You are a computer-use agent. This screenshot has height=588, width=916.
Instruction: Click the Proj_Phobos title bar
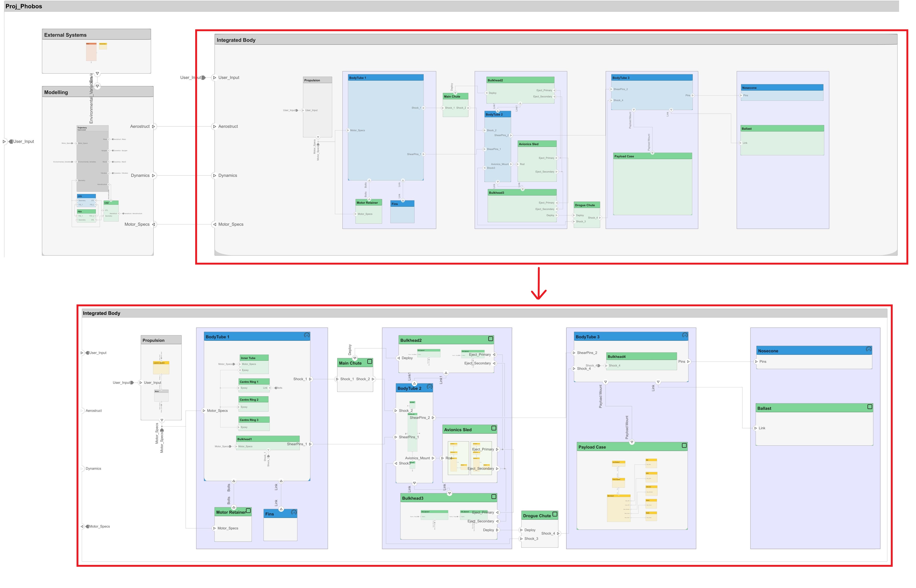click(x=452, y=6)
